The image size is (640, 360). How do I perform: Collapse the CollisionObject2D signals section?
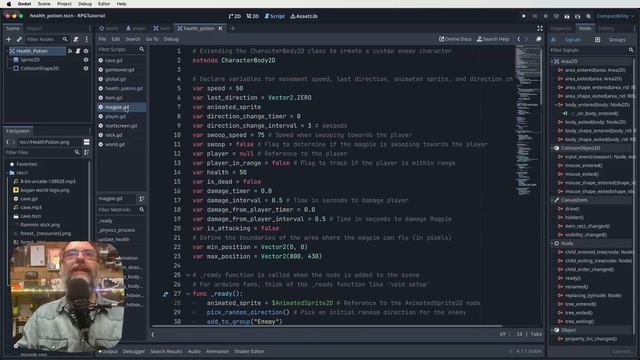[552, 148]
